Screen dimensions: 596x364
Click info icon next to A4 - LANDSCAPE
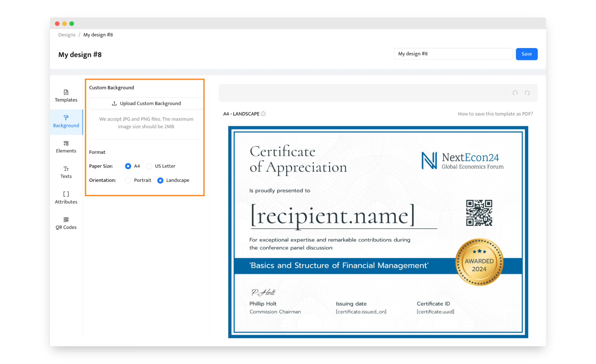pyautogui.click(x=263, y=114)
